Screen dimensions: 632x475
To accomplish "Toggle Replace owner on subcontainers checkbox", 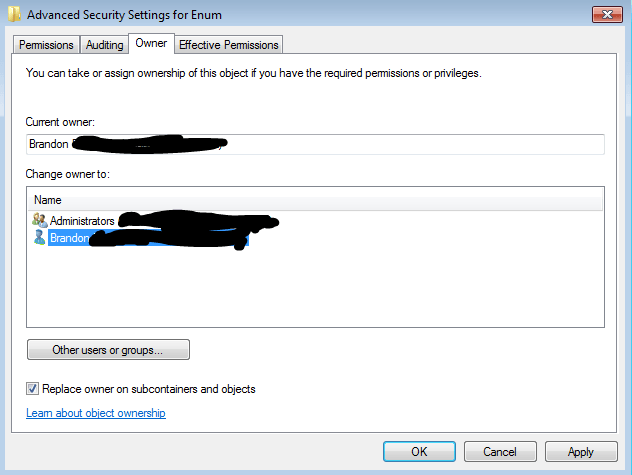I will click(x=32, y=389).
